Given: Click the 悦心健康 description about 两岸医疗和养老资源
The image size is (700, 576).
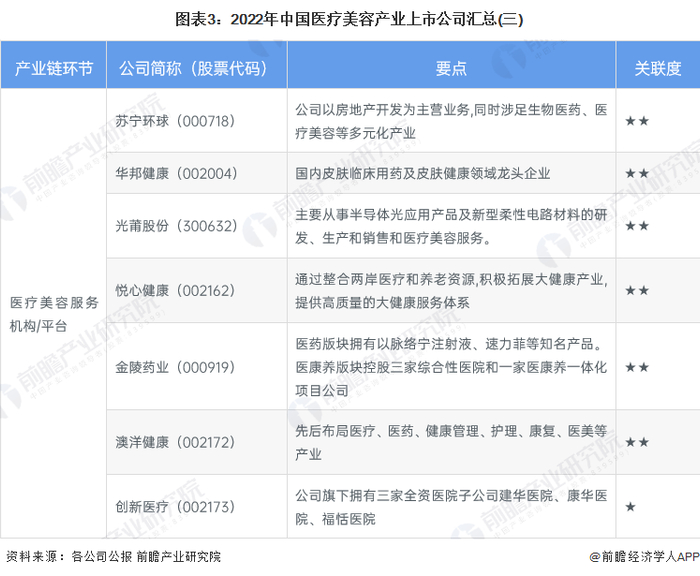Looking at the screenshot, I should [x=451, y=291].
